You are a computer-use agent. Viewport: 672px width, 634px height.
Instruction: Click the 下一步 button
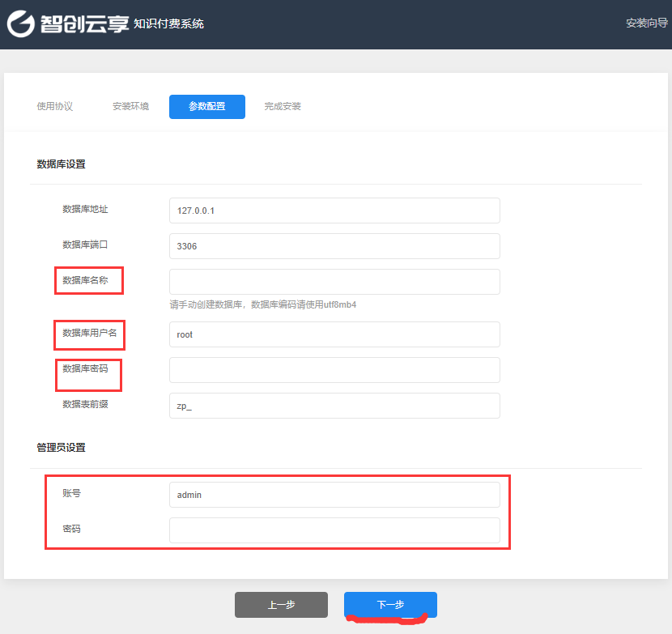pos(390,605)
